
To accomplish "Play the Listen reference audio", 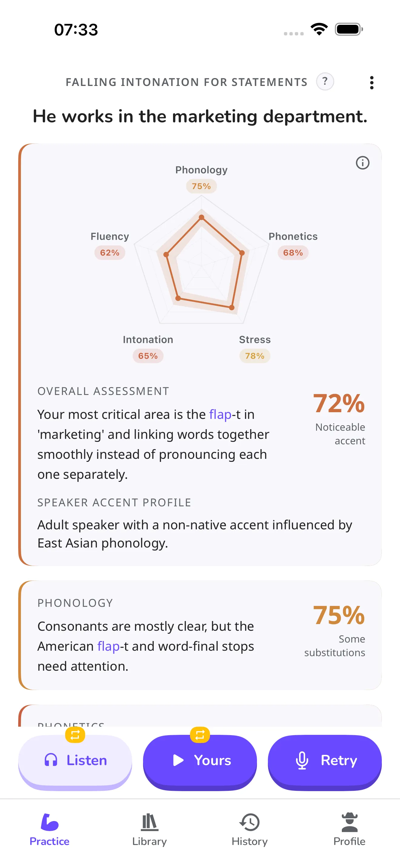I will [x=75, y=761].
